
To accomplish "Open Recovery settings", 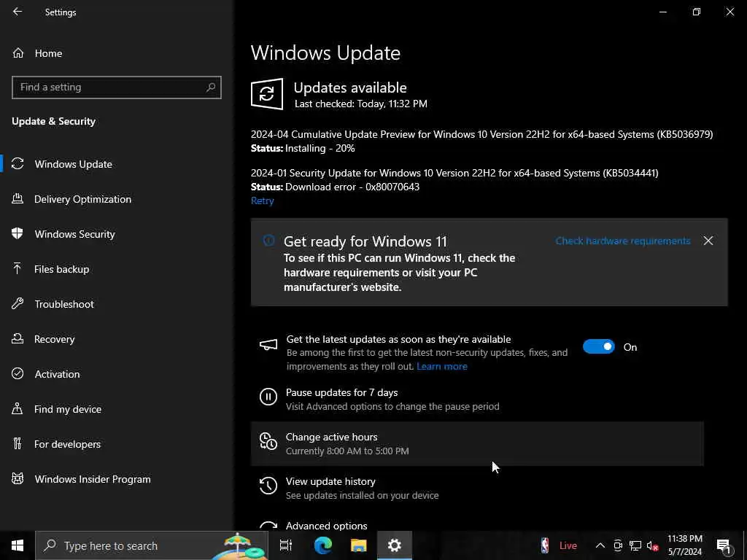I will [54, 339].
